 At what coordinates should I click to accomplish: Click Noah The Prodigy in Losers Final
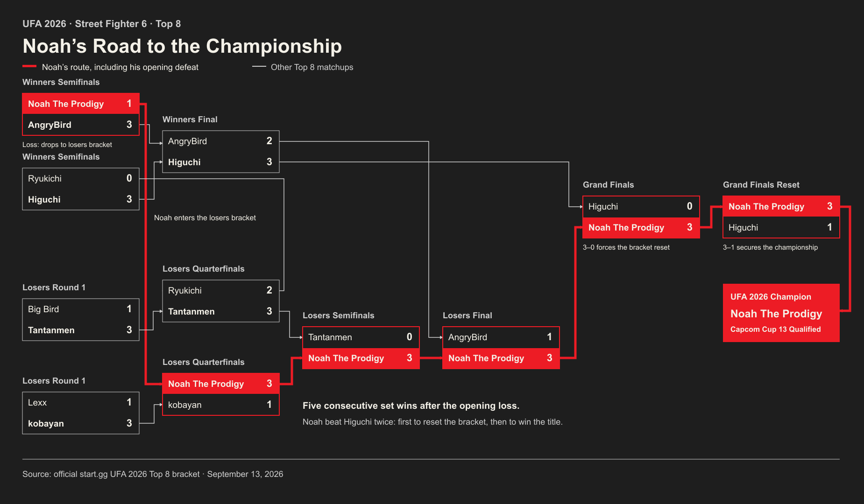[501, 358]
